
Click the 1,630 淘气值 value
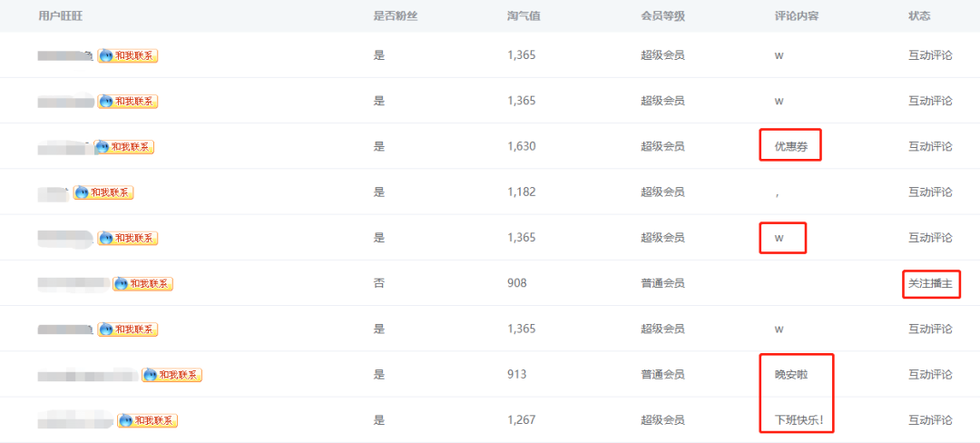pyautogui.click(x=521, y=146)
